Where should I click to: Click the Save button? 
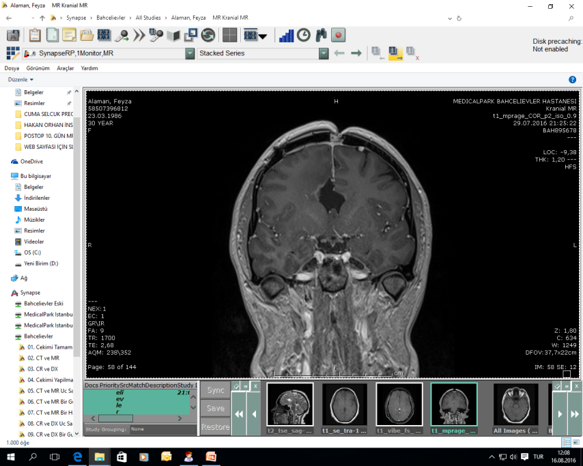tap(216, 408)
